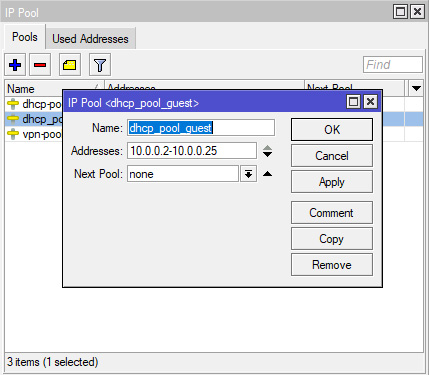Click the Copy button
The width and height of the screenshot is (429, 375).
[332, 239]
